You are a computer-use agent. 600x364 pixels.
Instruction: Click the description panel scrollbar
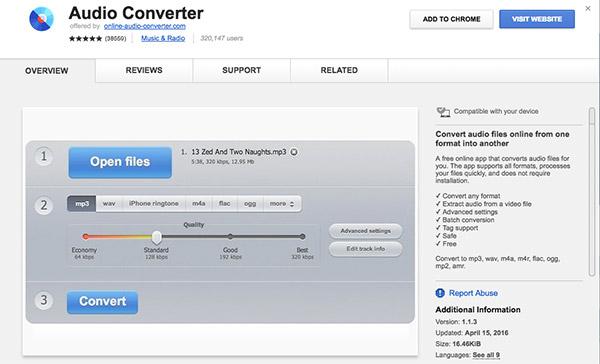(592, 191)
